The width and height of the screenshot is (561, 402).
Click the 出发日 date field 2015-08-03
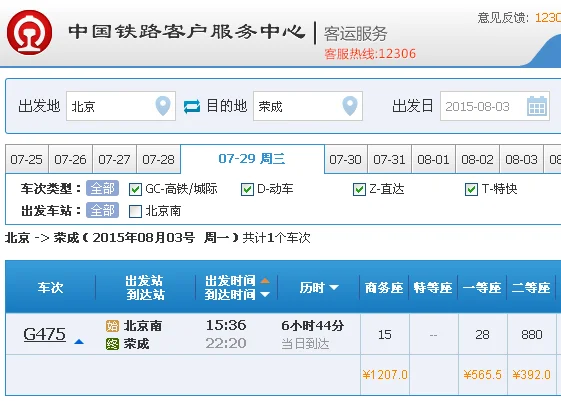[495, 106]
